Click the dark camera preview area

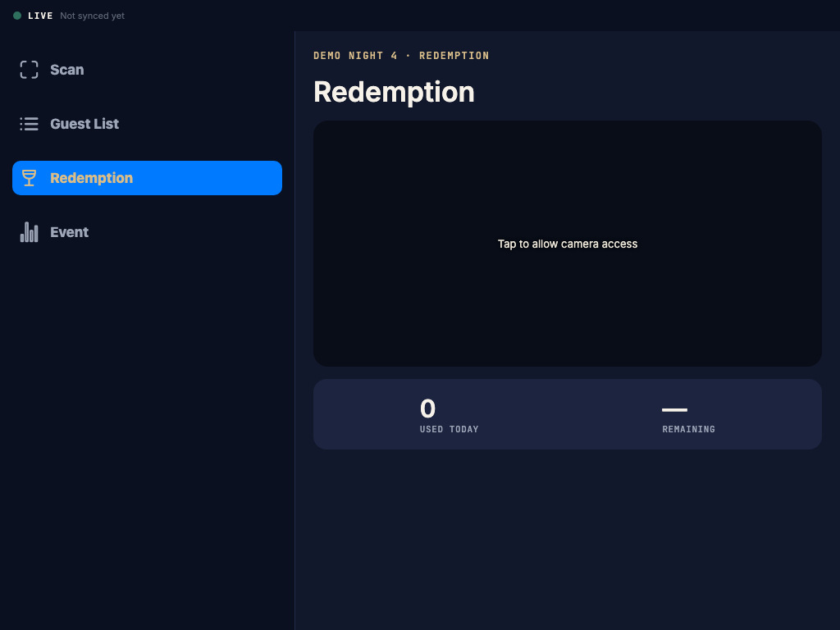[x=568, y=244]
